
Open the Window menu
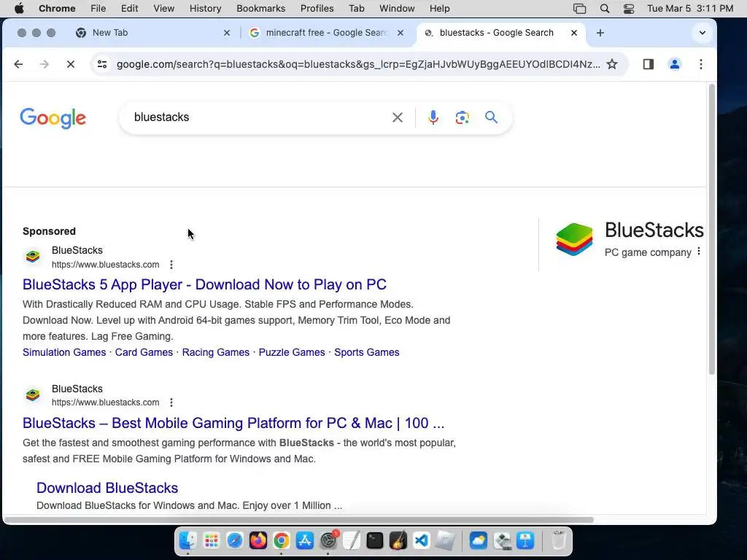pos(397,9)
